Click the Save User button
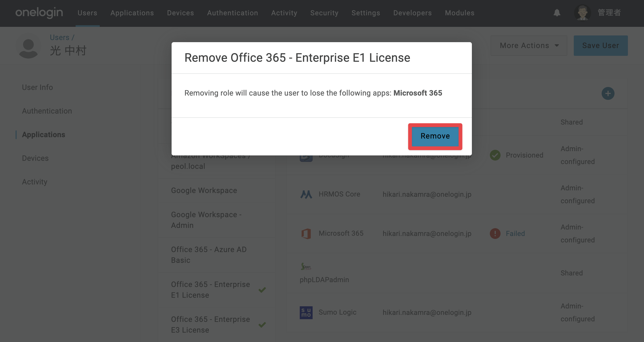Viewport: 644px width, 342px height. pyautogui.click(x=601, y=46)
